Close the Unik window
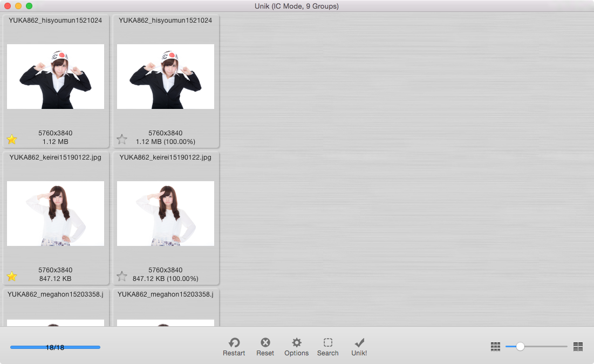 (7, 6)
